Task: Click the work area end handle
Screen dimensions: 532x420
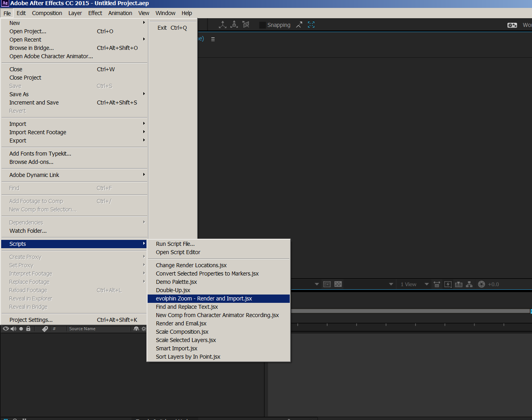Action: (x=531, y=311)
